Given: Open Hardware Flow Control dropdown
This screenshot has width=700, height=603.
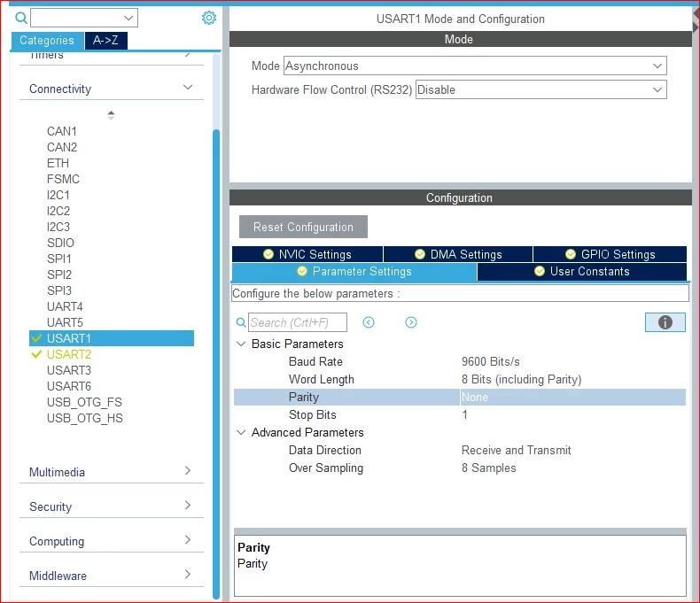Looking at the screenshot, I should point(541,89).
